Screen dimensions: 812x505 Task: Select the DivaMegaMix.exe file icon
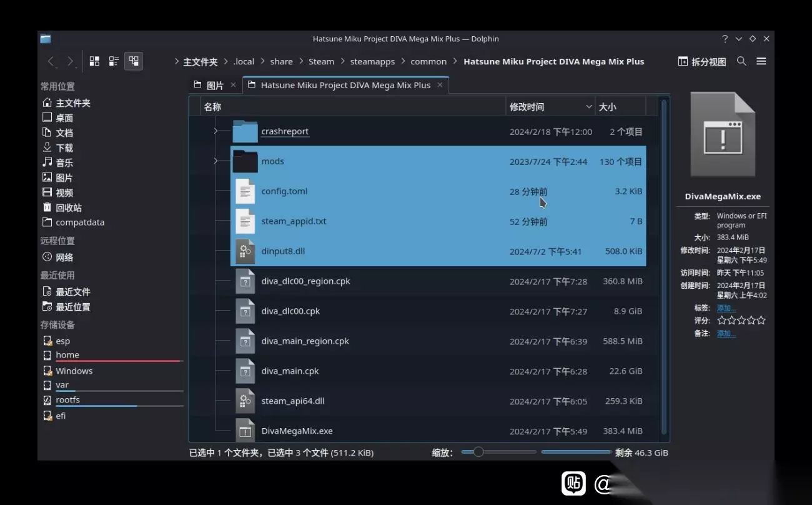pyautogui.click(x=245, y=431)
